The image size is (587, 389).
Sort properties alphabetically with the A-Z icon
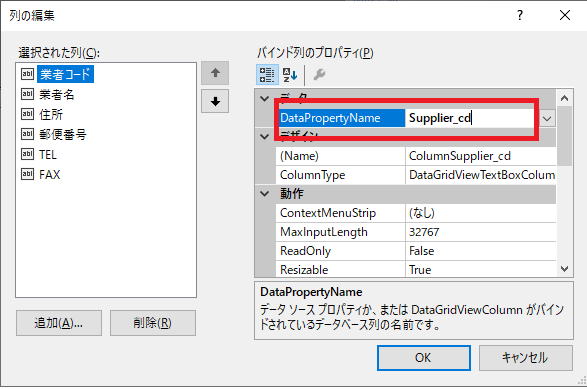(x=290, y=75)
